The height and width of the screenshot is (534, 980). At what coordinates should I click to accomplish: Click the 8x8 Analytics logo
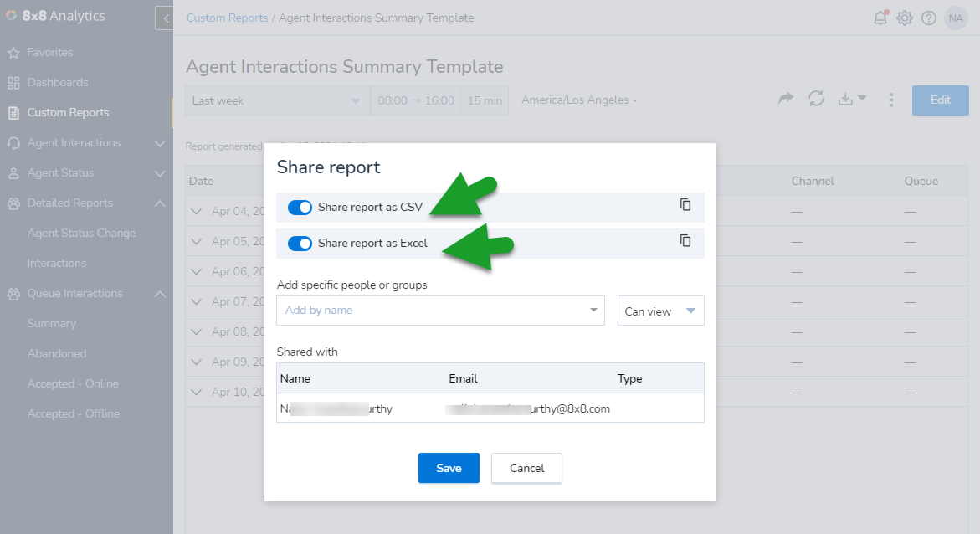[55, 16]
